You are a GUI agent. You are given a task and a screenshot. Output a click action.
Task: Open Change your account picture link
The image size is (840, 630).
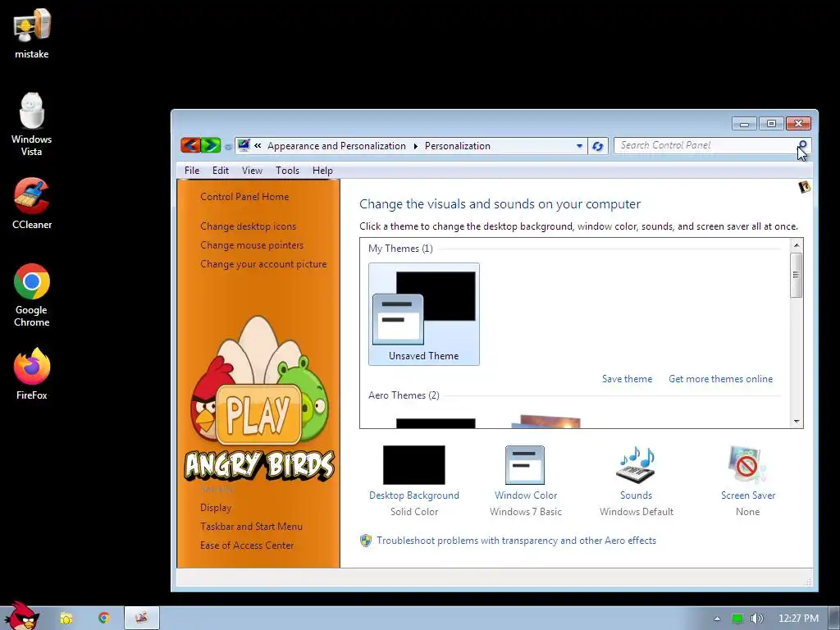(263, 264)
